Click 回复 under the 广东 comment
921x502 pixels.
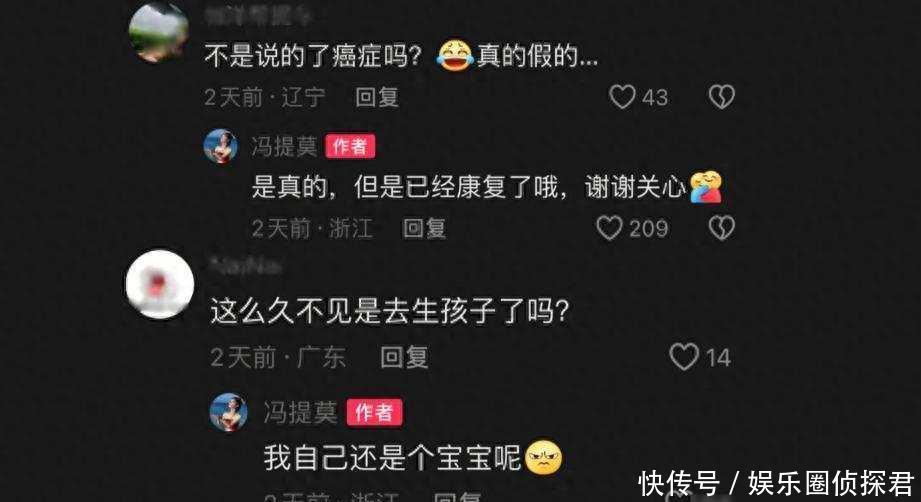[404, 357]
